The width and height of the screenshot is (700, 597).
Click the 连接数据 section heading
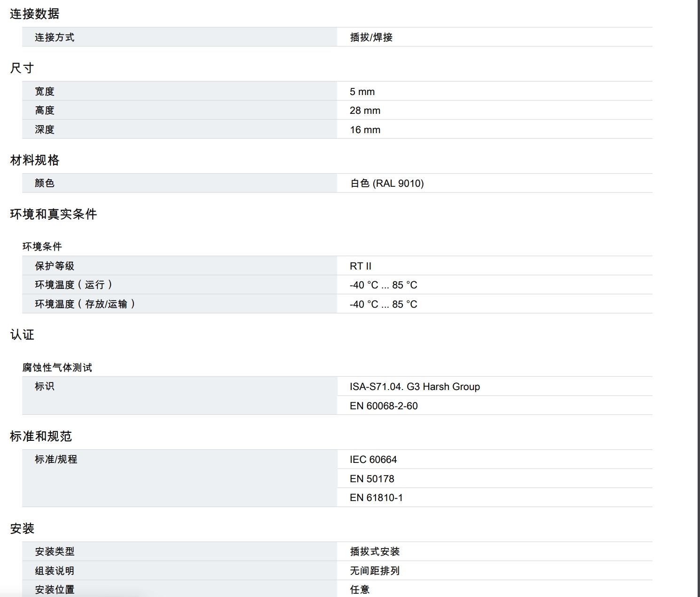pos(34,14)
